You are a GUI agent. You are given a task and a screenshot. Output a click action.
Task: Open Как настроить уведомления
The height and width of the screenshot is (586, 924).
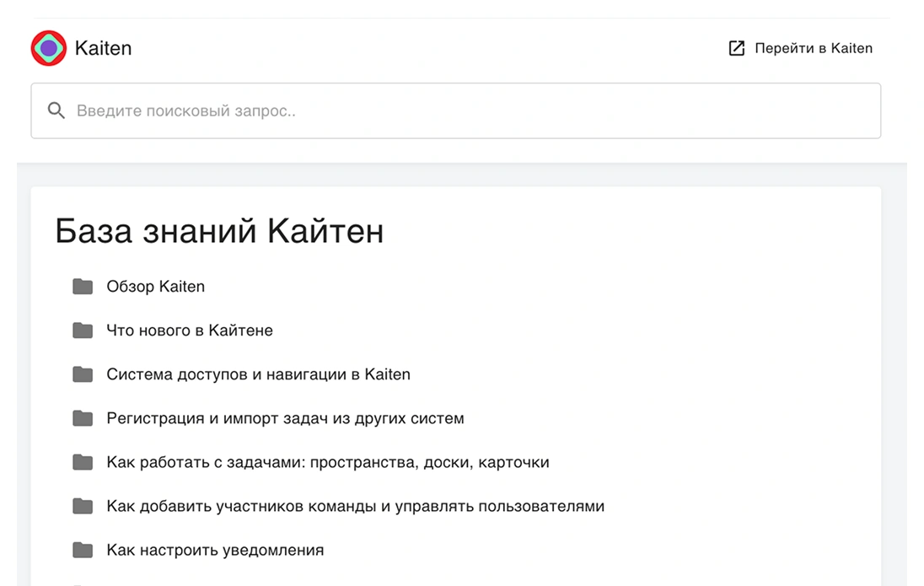(215, 549)
